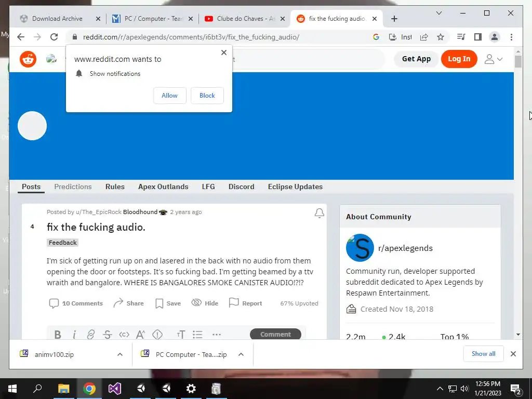Click the Get App button

(416, 59)
